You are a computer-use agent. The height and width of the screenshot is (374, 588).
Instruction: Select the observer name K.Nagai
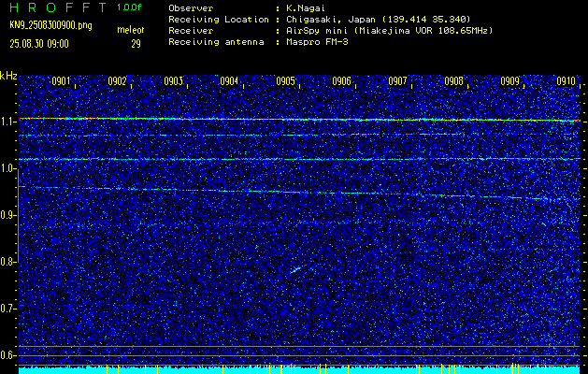(x=307, y=8)
